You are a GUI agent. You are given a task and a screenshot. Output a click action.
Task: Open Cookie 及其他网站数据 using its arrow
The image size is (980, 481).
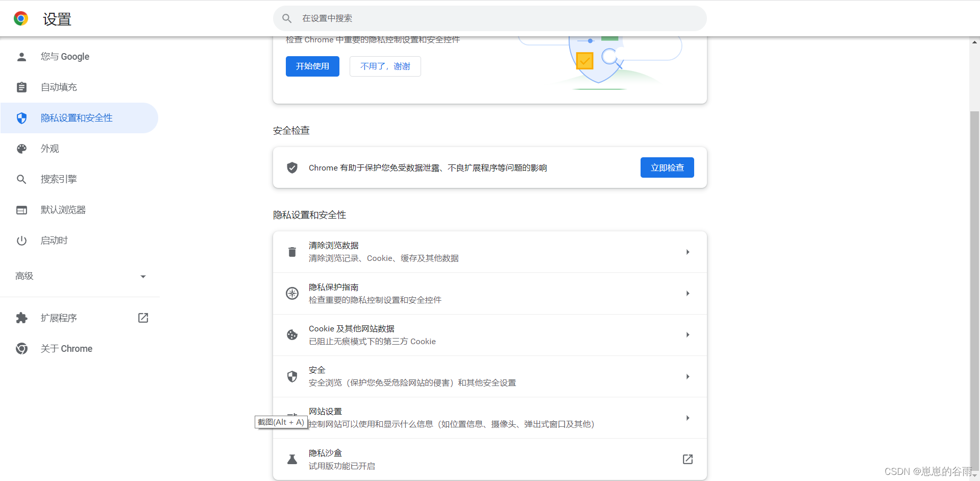coord(688,334)
